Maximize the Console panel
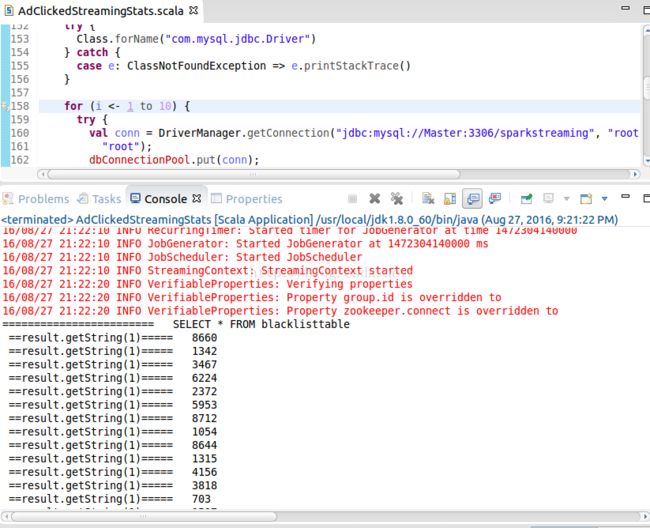This screenshot has width=650, height=528. [646, 199]
